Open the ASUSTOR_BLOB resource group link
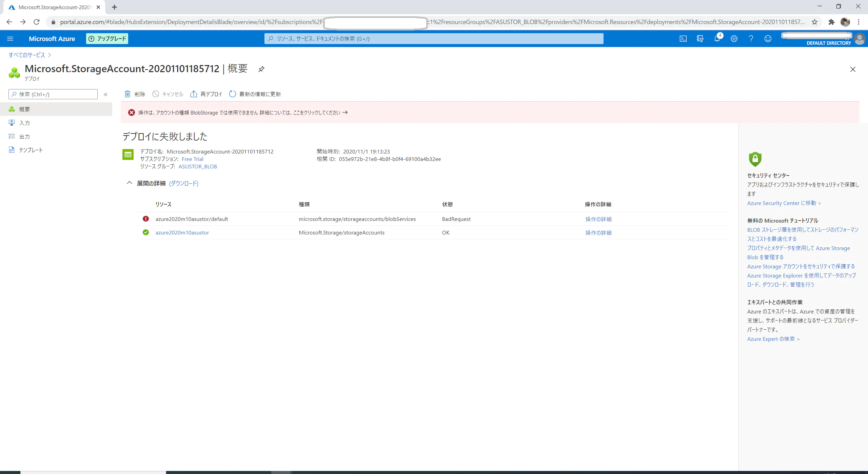Image resolution: width=868 pixels, height=474 pixels. click(x=198, y=166)
